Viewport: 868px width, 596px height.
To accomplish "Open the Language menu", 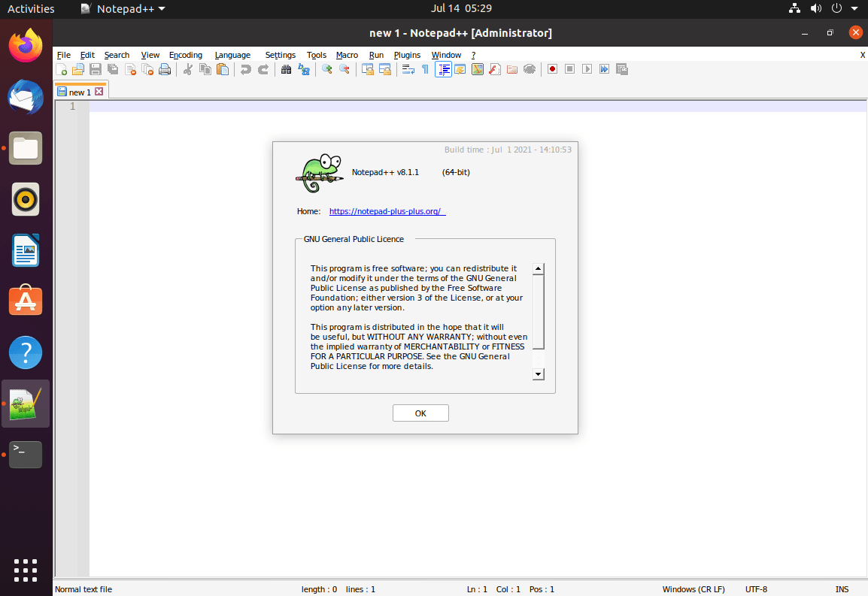I will coord(232,55).
